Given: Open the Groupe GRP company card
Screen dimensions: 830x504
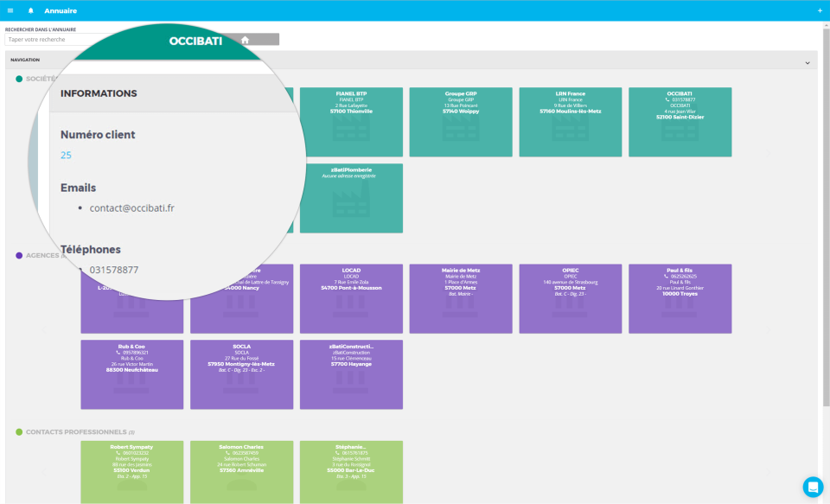Looking at the screenshot, I should [461, 122].
